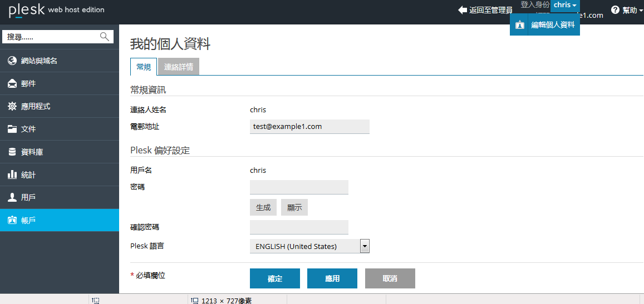Image resolution: width=644 pixels, height=304 pixels.
Task: Click the envelope icon for 郵件
Action: click(x=12, y=83)
